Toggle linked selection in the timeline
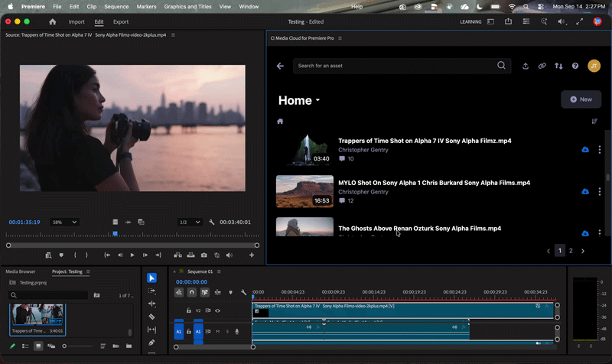612x364 pixels. point(204,292)
